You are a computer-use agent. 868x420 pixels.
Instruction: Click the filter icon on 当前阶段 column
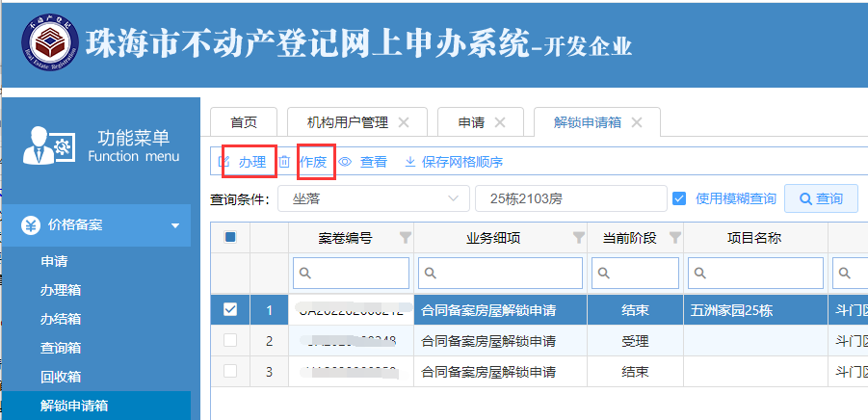click(x=674, y=237)
